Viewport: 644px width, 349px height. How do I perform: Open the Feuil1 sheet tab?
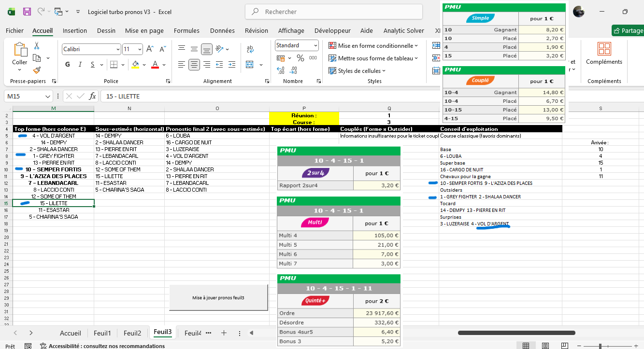tap(102, 333)
